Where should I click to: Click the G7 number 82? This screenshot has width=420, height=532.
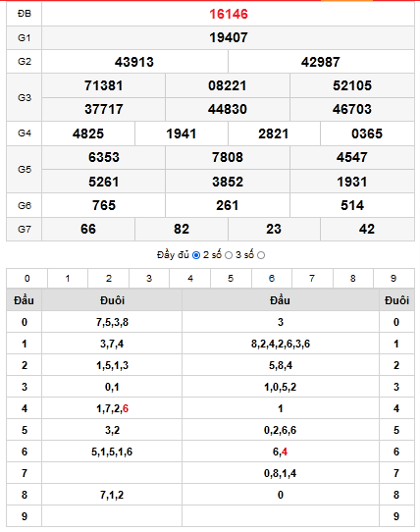(182, 229)
